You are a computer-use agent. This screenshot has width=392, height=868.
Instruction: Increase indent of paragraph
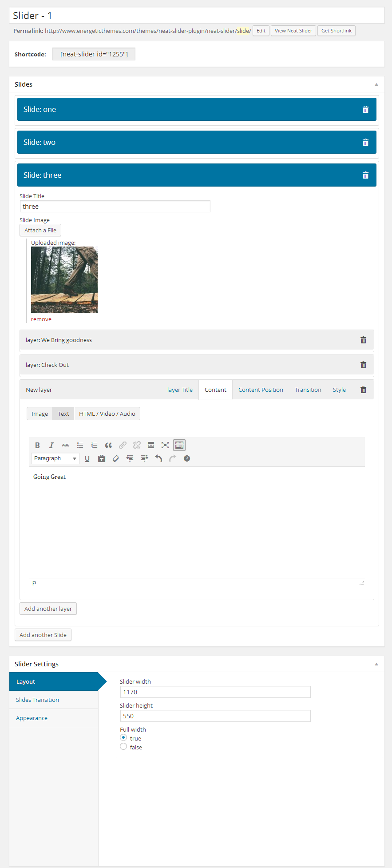[144, 458]
